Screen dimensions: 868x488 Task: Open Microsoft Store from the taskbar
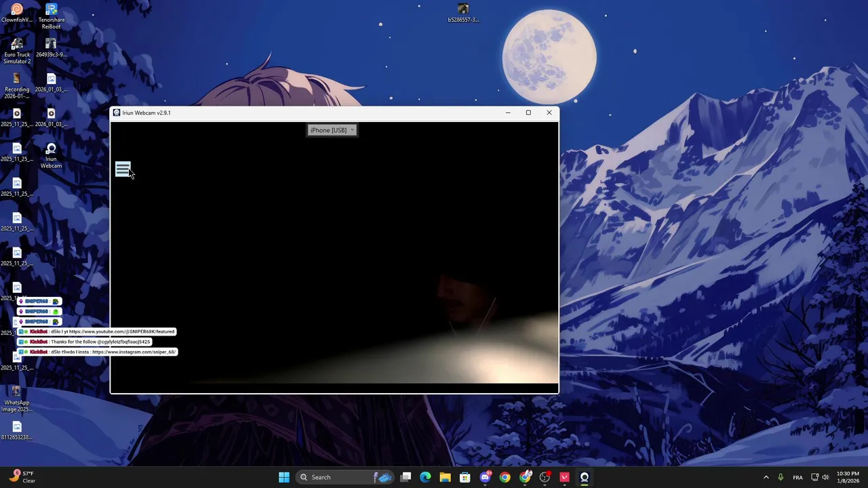pos(465,477)
